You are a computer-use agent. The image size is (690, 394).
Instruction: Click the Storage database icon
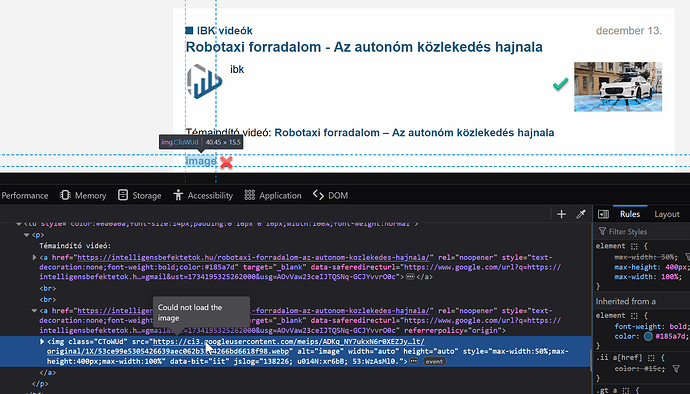click(x=123, y=195)
